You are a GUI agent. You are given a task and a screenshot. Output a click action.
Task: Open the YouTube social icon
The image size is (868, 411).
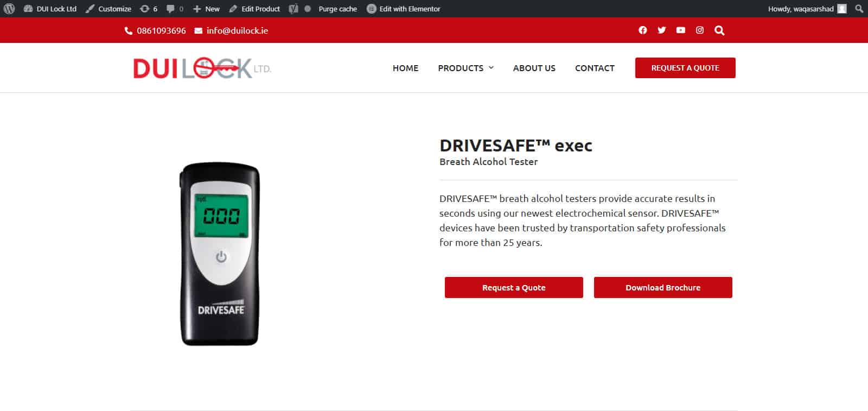tap(681, 30)
